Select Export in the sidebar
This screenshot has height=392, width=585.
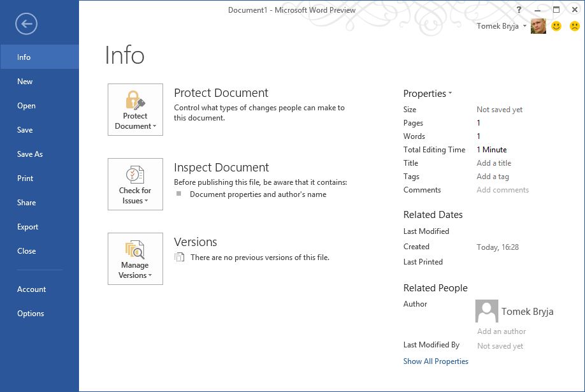click(40, 227)
